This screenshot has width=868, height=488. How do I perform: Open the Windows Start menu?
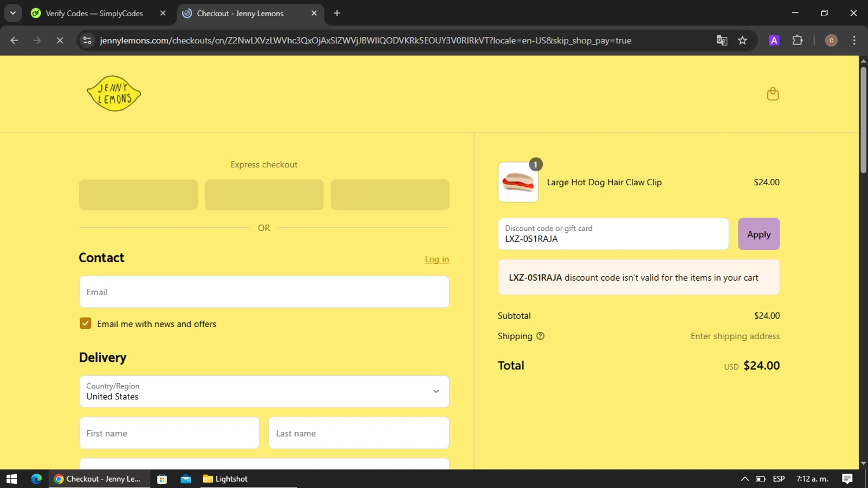point(12,479)
